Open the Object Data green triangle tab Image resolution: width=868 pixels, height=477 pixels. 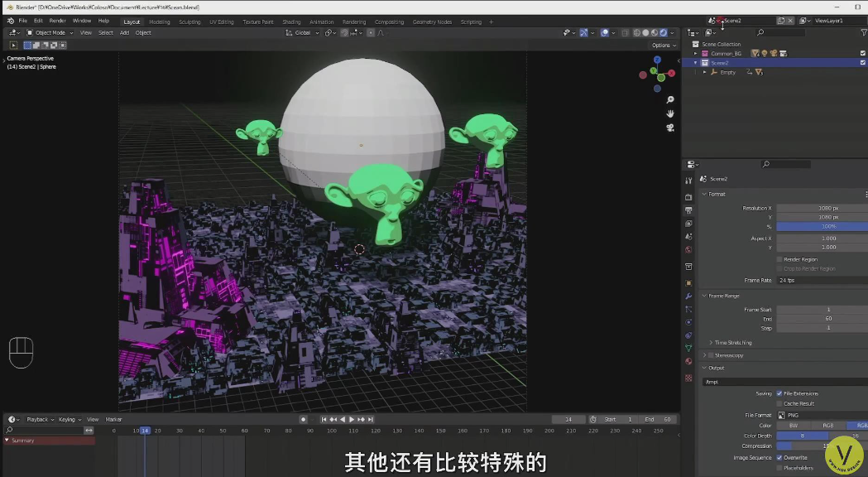coord(688,349)
